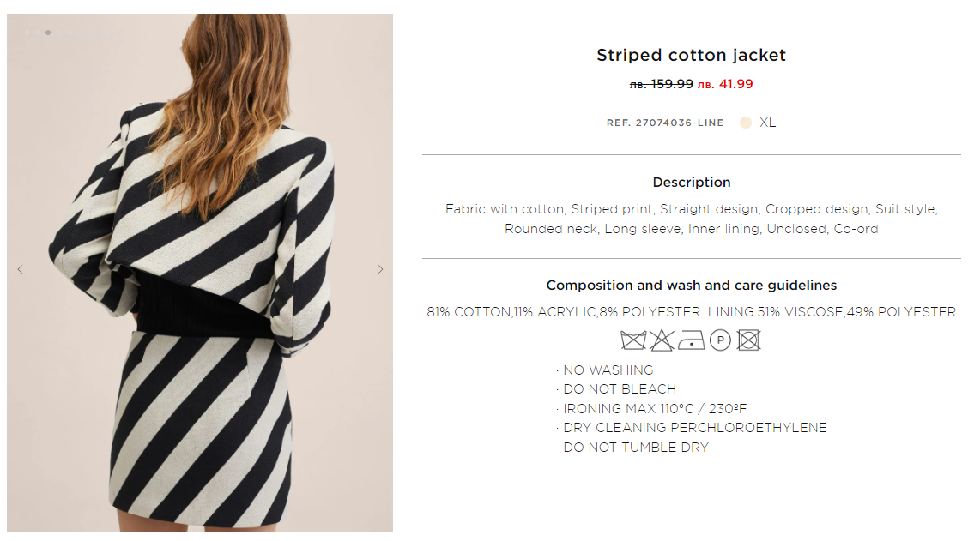The image size is (980, 541).
Task: Click the dry cleaning P circle symbol
Action: [720, 341]
